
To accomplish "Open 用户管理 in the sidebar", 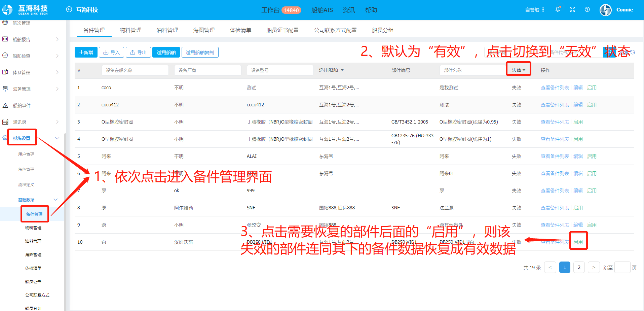I will tap(26, 154).
